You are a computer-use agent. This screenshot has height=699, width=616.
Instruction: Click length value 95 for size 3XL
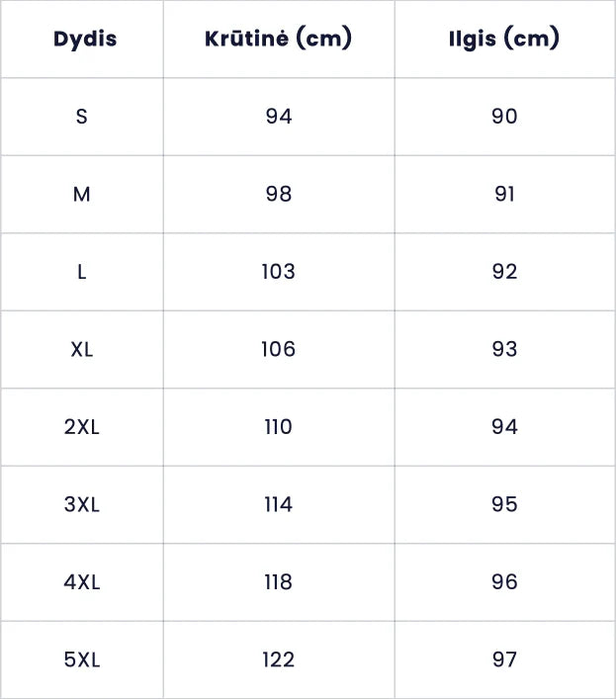[x=504, y=505]
